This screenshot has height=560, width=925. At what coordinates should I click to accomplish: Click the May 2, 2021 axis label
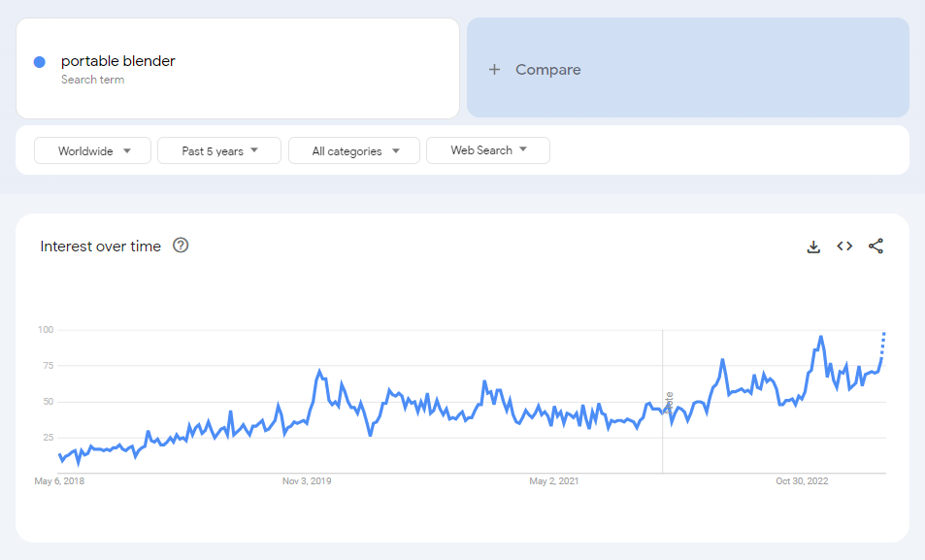coord(554,480)
